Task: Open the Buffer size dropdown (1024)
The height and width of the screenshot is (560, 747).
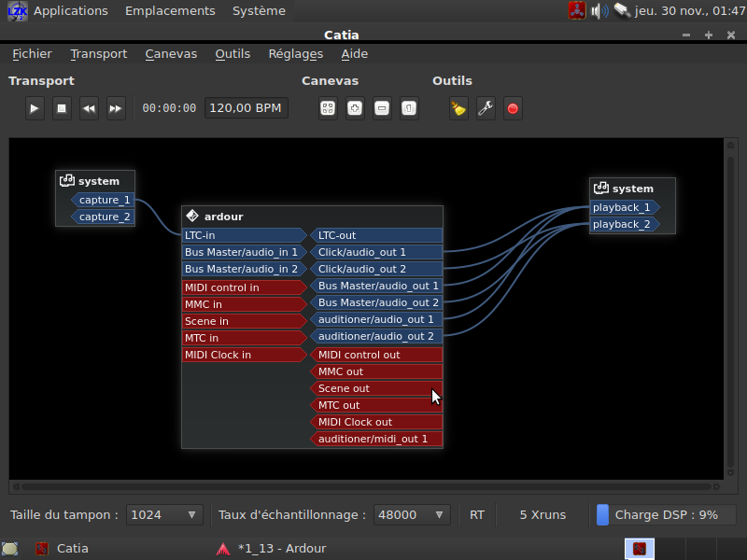Action: click(x=164, y=514)
